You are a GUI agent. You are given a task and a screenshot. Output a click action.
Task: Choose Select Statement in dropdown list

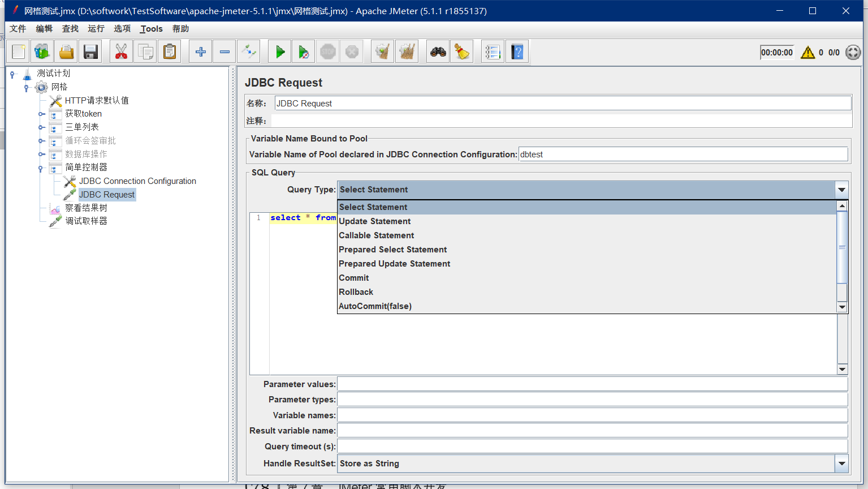(587, 207)
